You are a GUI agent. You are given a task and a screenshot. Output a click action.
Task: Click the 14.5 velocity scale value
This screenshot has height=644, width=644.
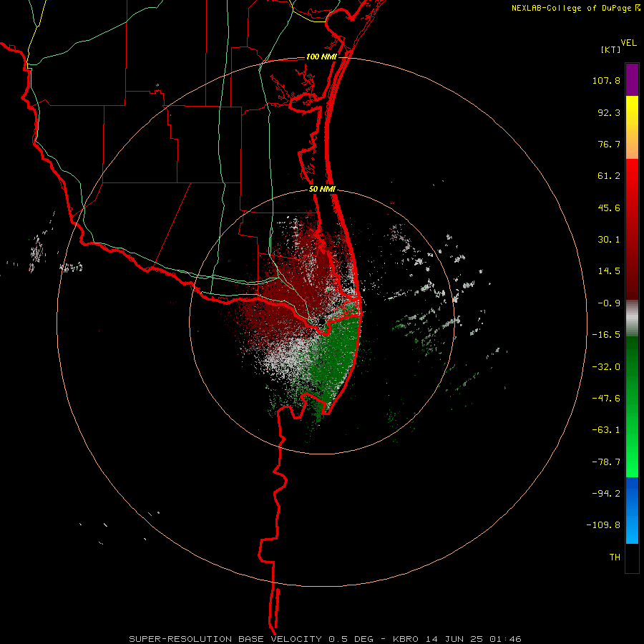click(x=609, y=271)
